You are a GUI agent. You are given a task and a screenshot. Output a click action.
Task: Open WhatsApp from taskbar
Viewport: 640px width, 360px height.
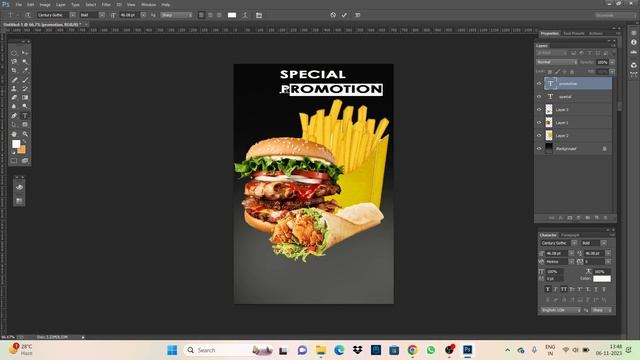point(431,350)
